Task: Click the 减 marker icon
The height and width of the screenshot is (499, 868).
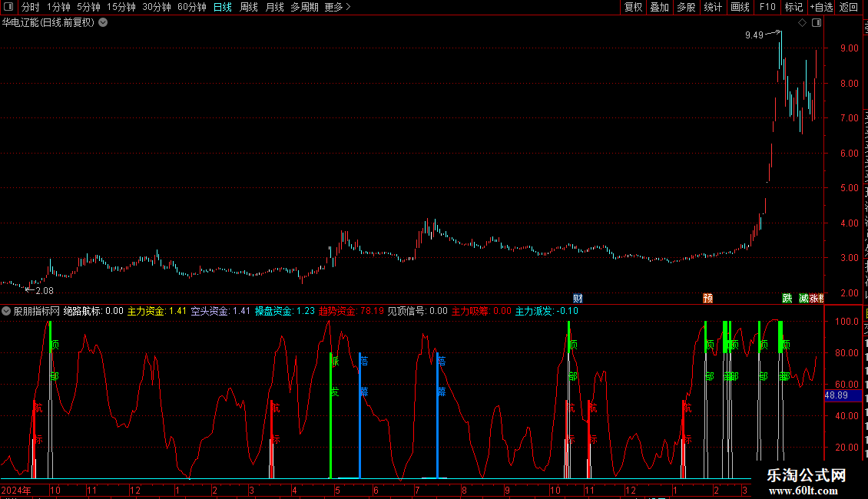Action: 803,298
